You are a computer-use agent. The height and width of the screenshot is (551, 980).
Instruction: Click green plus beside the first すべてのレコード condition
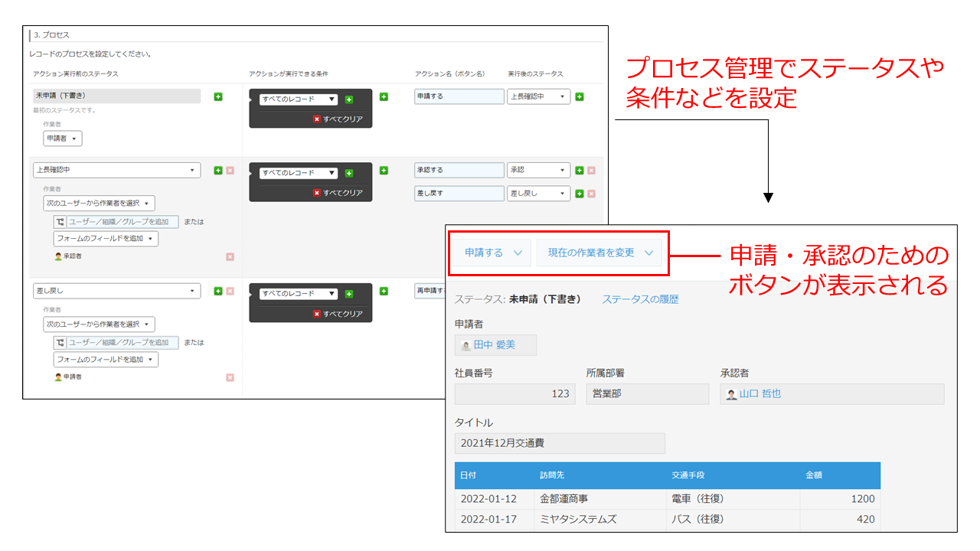pos(351,99)
